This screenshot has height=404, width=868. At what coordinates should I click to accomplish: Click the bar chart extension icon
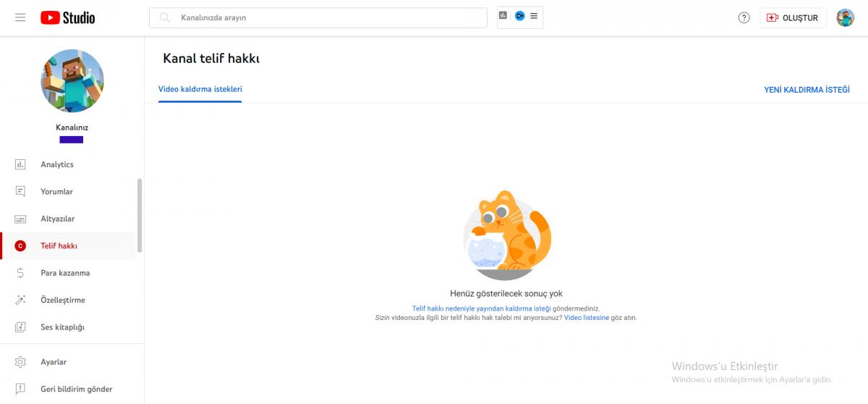503,15
